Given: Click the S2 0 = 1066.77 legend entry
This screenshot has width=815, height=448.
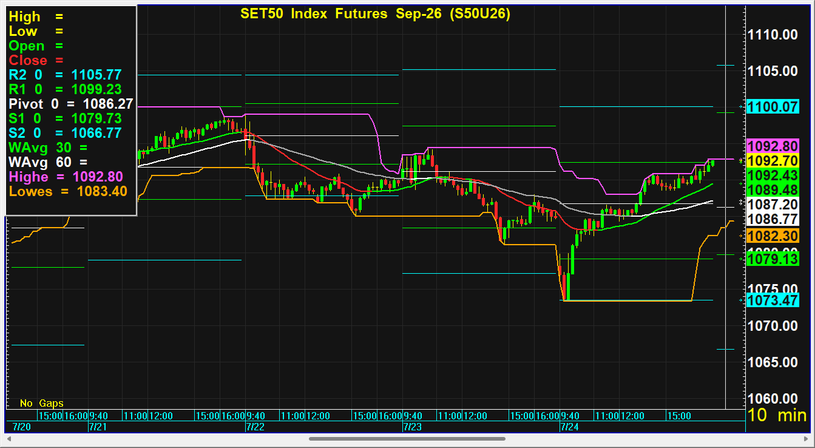Looking at the screenshot, I should (65, 133).
